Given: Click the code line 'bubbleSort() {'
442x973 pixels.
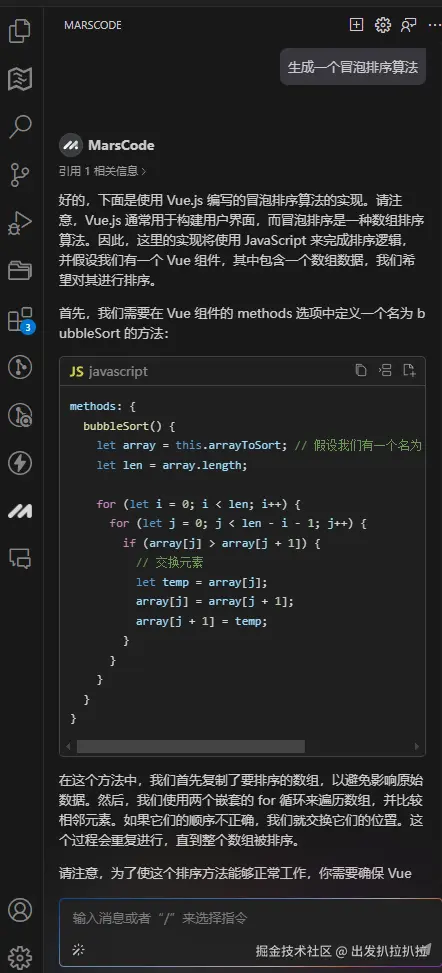Looking at the screenshot, I should (x=130, y=426).
